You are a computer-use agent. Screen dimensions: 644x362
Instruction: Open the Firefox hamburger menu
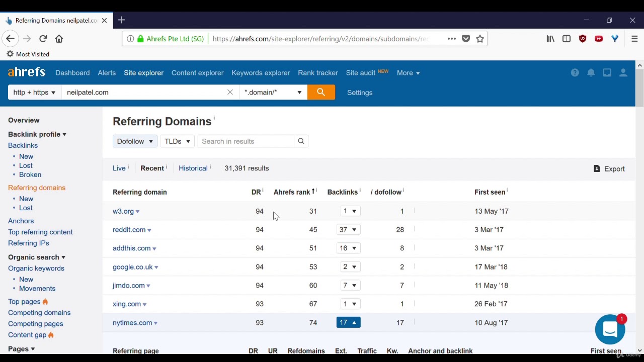click(634, 39)
